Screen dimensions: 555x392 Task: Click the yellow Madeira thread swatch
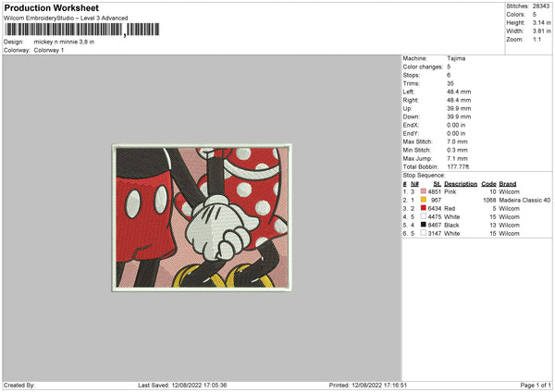(424, 200)
